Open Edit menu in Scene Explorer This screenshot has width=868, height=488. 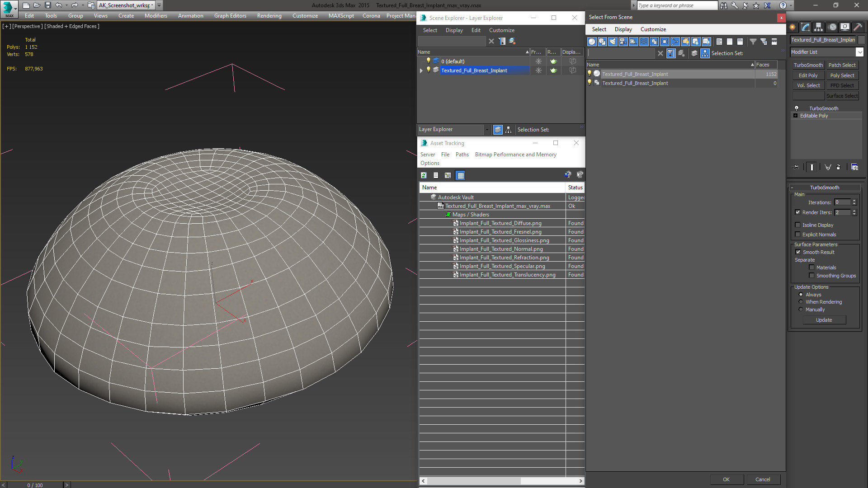tap(476, 30)
